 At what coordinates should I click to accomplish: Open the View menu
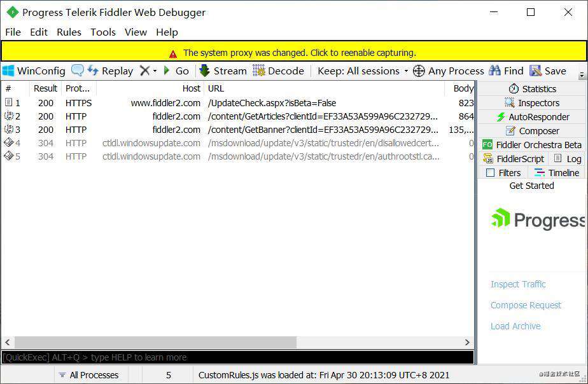(x=136, y=32)
